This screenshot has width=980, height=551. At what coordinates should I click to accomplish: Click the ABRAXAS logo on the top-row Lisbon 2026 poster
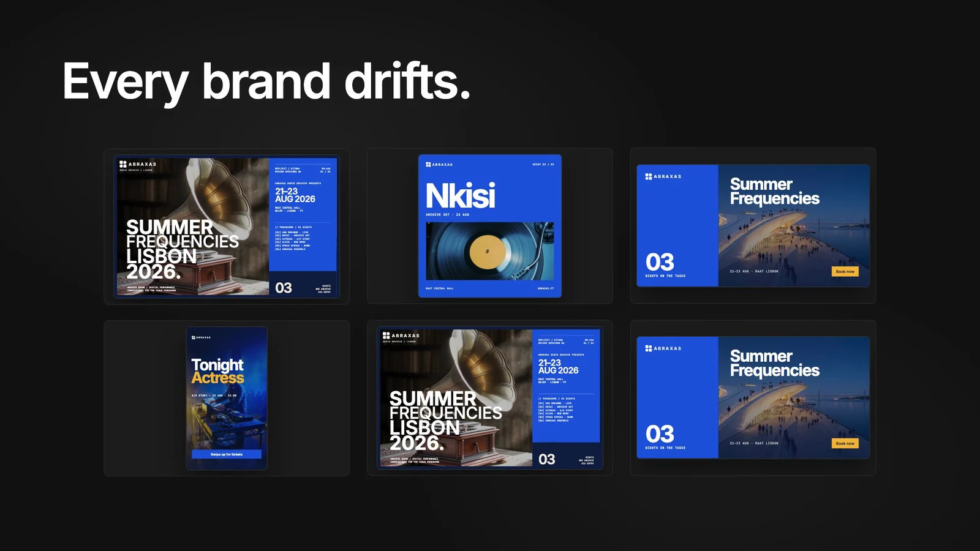point(138,164)
